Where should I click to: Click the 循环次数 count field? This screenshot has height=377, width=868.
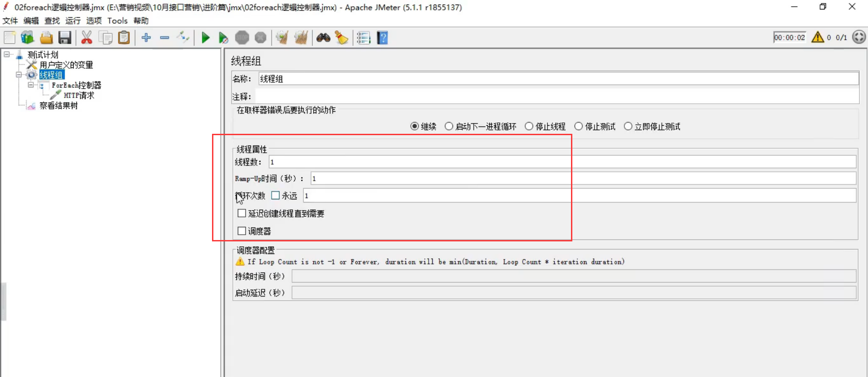[x=580, y=195]
